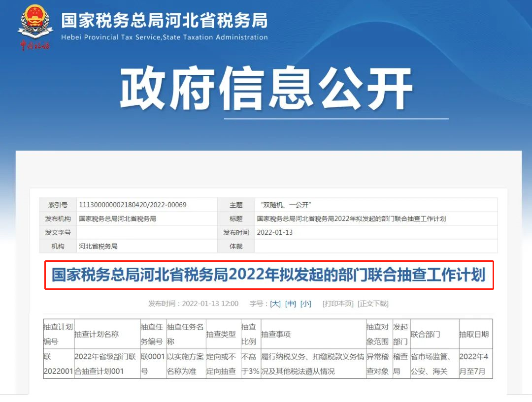Click the 国家税务总局河北省税务局 header title
This screenshot has width=532, height=402.
click(165, 20)
